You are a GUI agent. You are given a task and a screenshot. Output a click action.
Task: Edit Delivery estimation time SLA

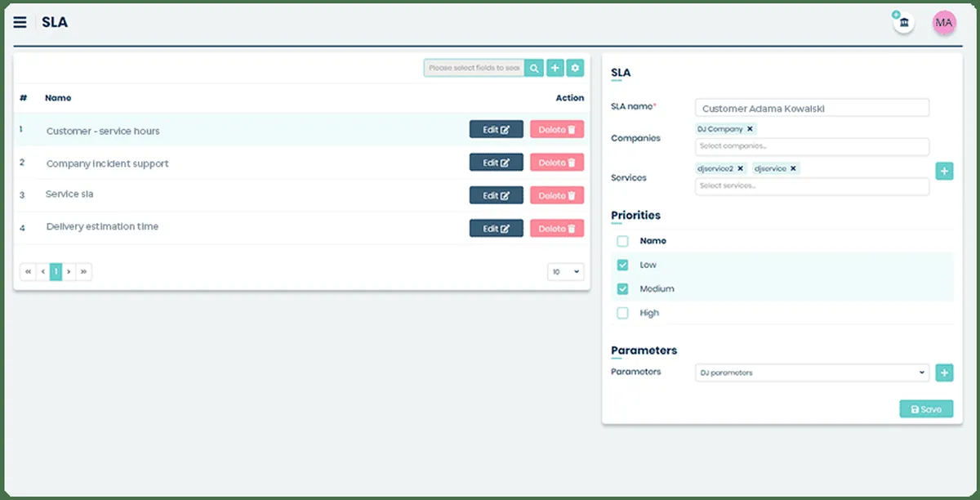coord(496,229)
